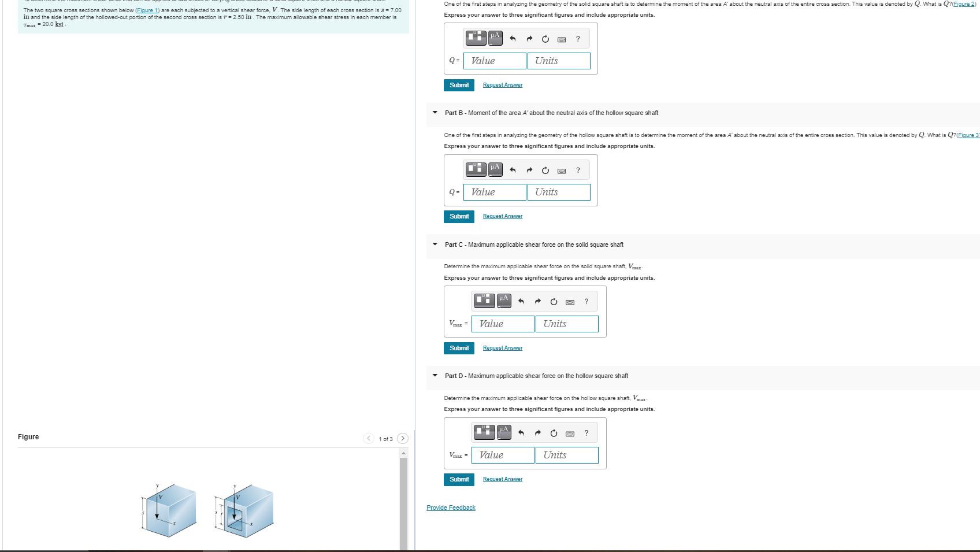
Task: Request Answer for the solid-shaft Q question
Action: (503, 85)
